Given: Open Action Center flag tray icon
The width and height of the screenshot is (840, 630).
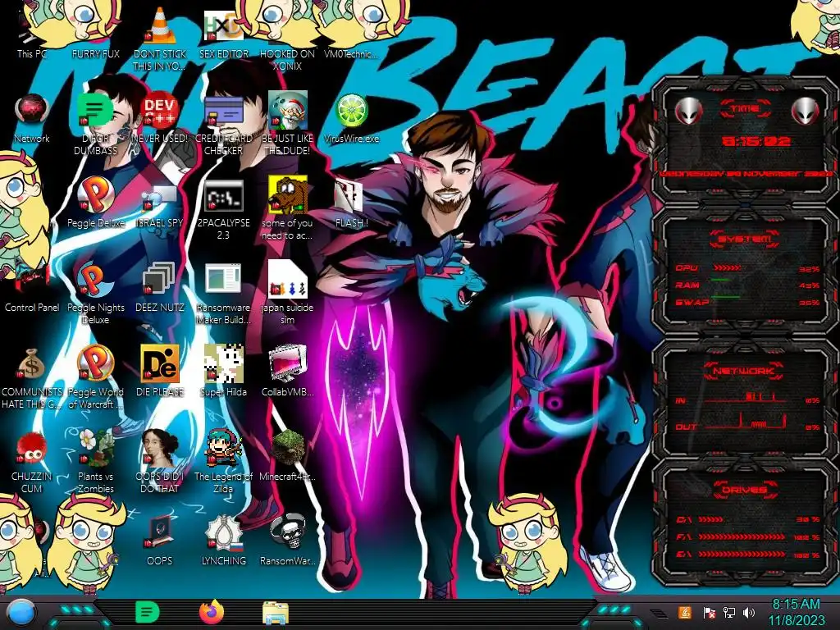Looking at the screenshot, I should 708,612.
